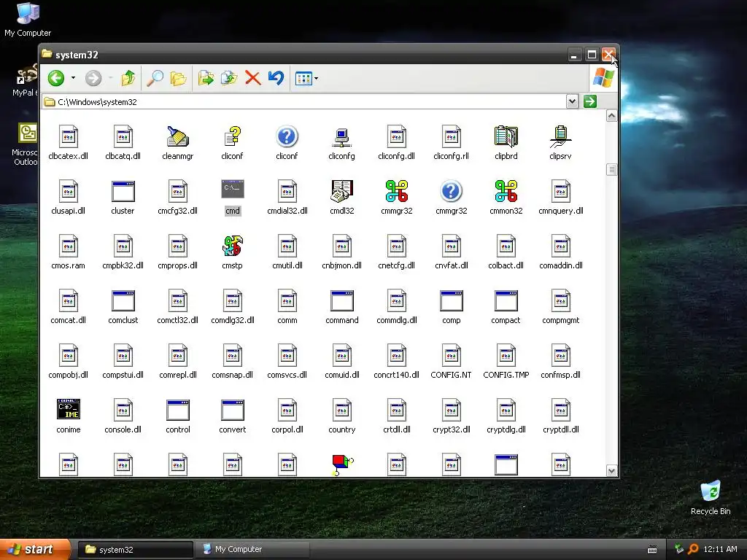Undo the last action with the blue arrow
Viewport: 747px width, 560px height.
coord(276,78)
